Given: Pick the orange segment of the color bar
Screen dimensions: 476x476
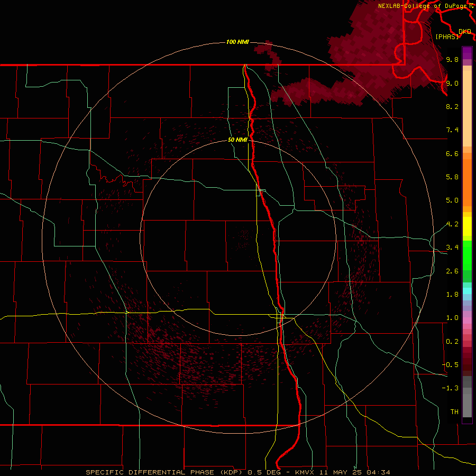Looking at the screenshot, I should click(467, 183).
